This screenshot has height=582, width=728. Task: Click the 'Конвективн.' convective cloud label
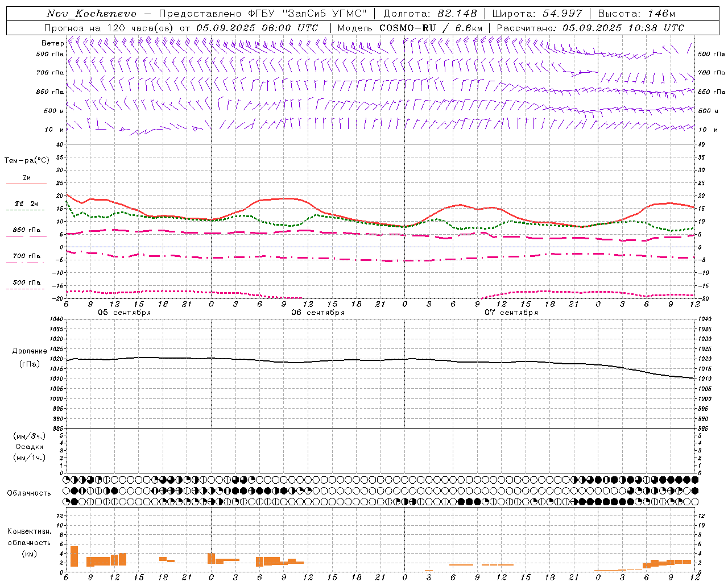(29, 531)
